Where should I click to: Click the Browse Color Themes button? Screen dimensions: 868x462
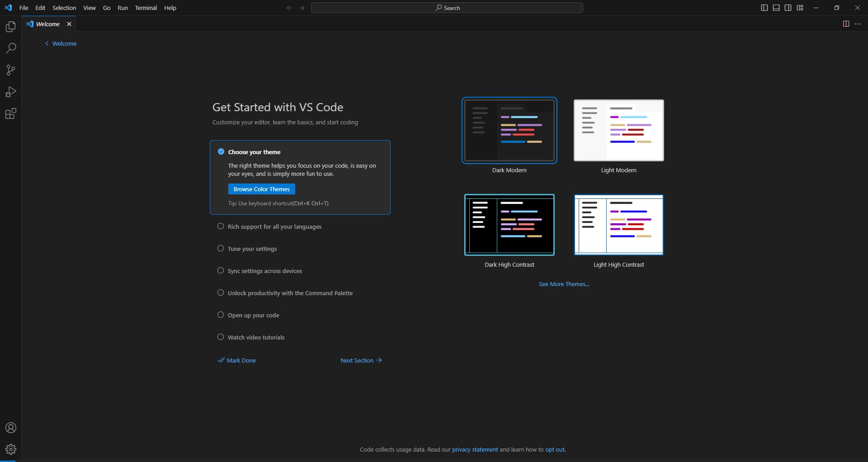click(x=261, y=189)
